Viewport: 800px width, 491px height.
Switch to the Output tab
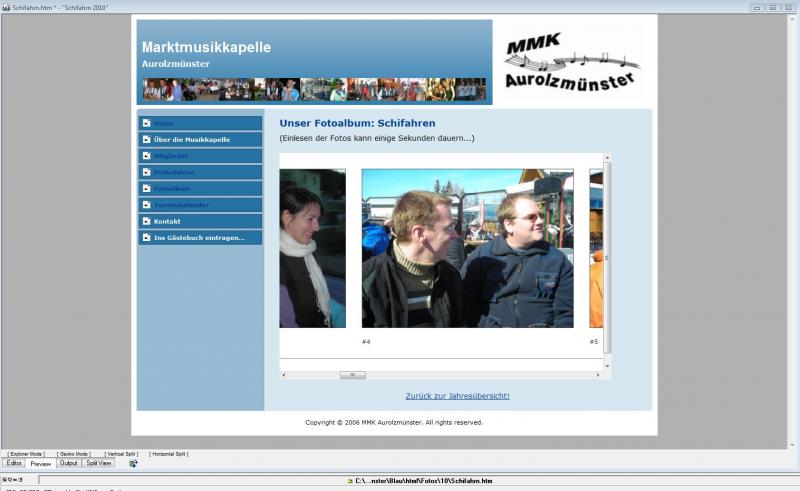coord(69,463)
